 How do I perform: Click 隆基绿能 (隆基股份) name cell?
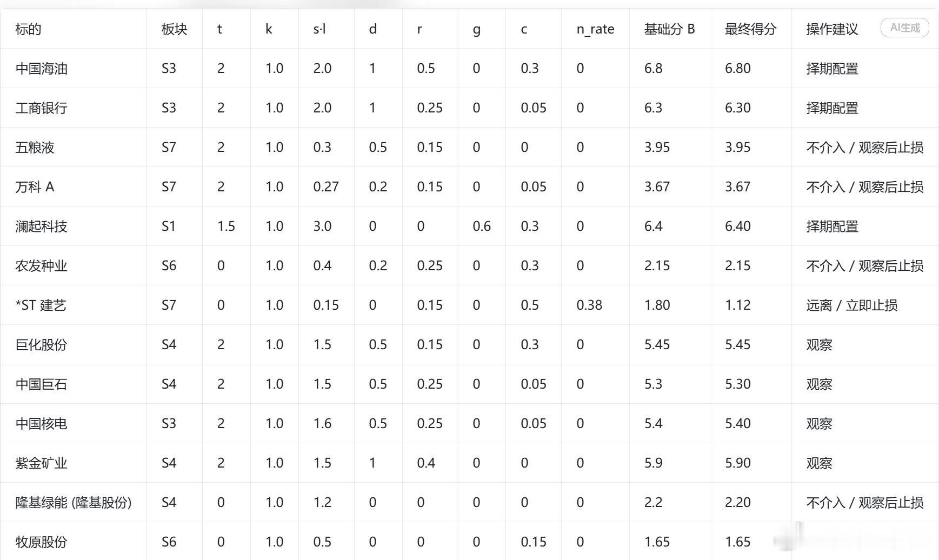click(74, 503)
